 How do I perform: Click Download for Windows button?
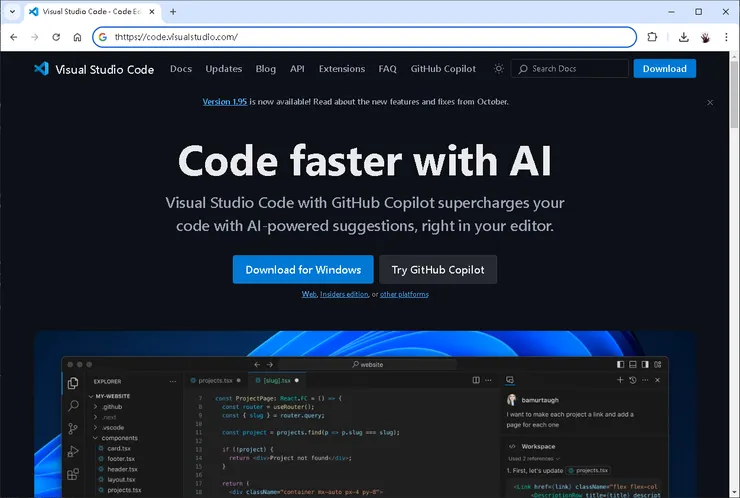pyautogui.click(x=303, y=270)
